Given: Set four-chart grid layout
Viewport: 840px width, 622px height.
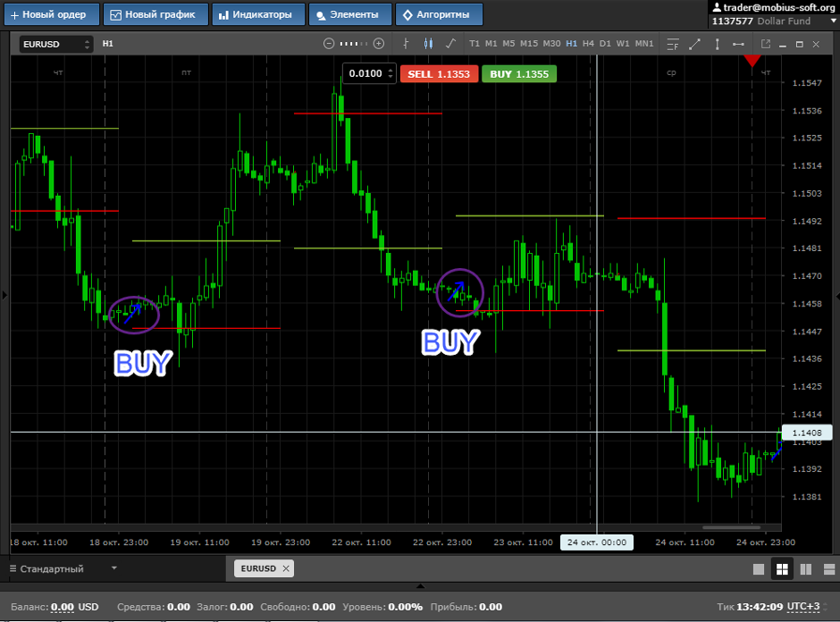Looking at the screenshot, I should click(x=782, y=569).
